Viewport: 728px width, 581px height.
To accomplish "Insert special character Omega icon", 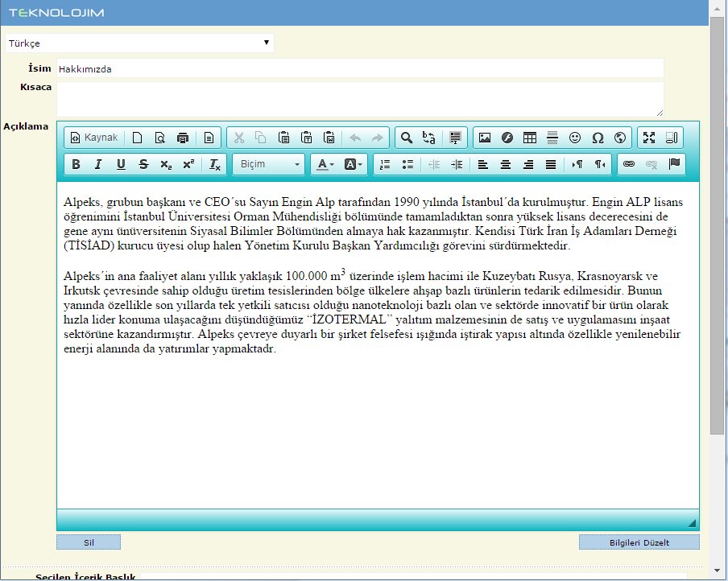I will 598,138.
